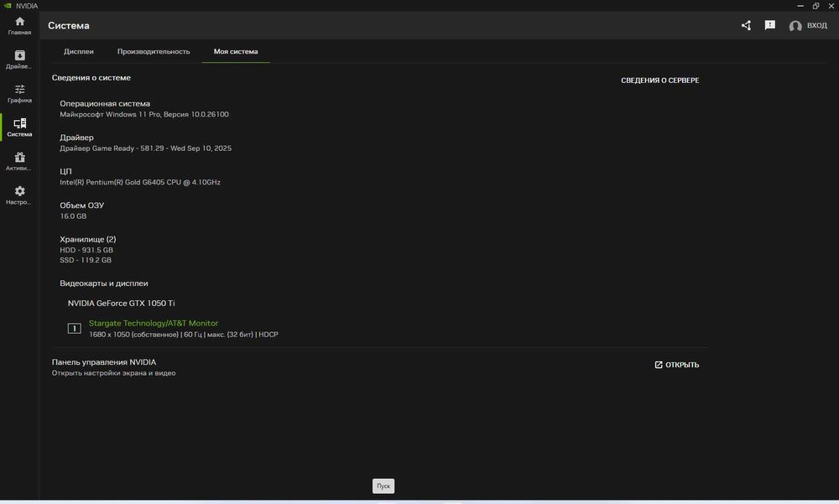
Task: Click the Сведения о системе heading
Action: click(x=91, y=78)
